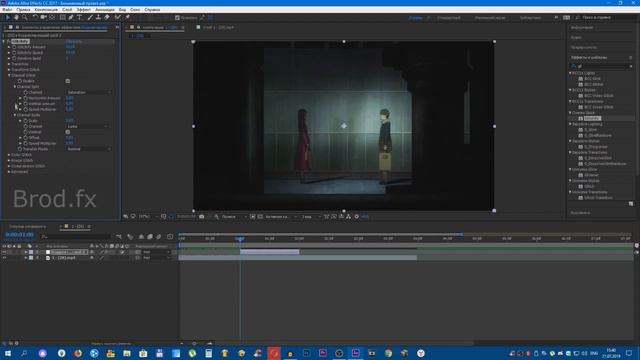Expand the Compression Glitch group
The width and height of the screenshot is (640, 360).
9,166
